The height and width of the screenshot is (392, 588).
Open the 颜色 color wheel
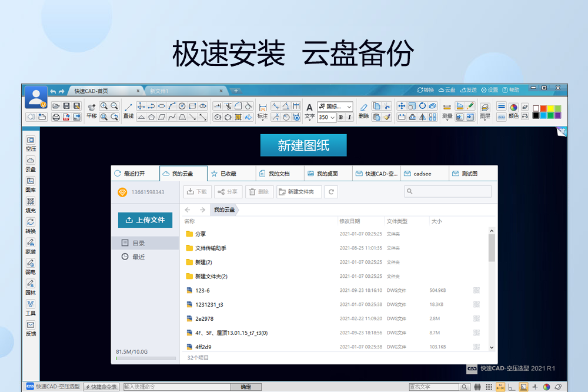513,111
